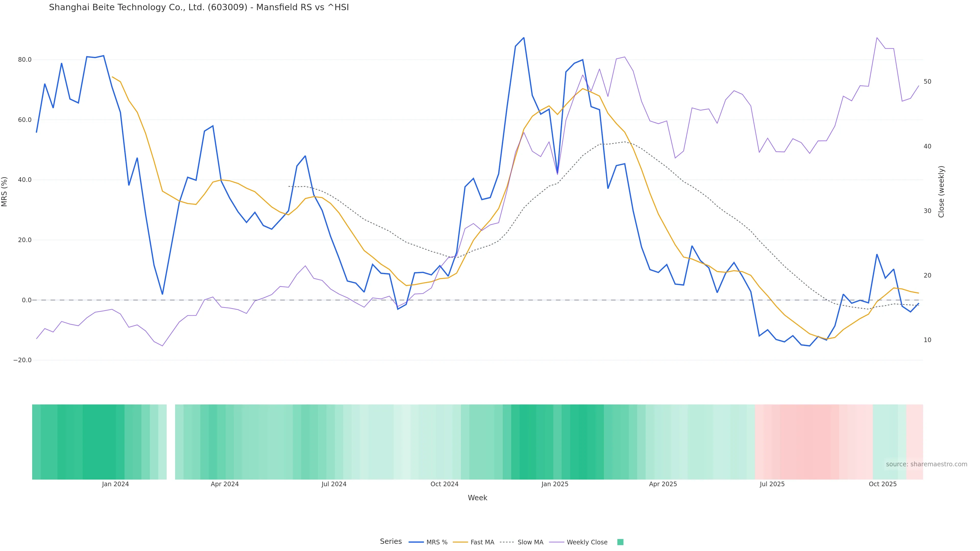
Task: Click the Jul 2024 x-axis label
Action: click(334, 484)
